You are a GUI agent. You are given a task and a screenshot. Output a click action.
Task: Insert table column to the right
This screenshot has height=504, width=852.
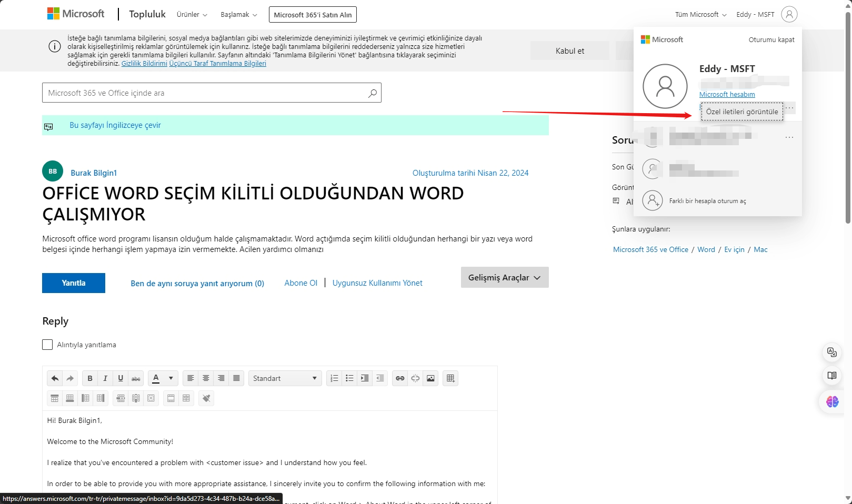101,398
